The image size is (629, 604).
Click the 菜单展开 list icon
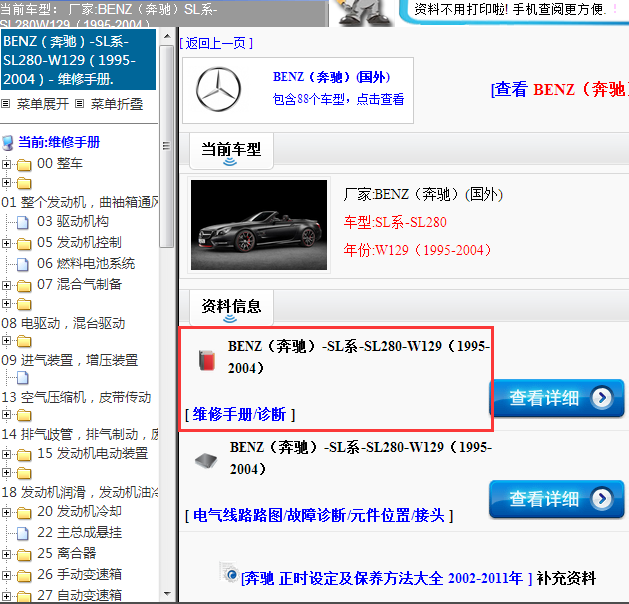pos(5,104)
